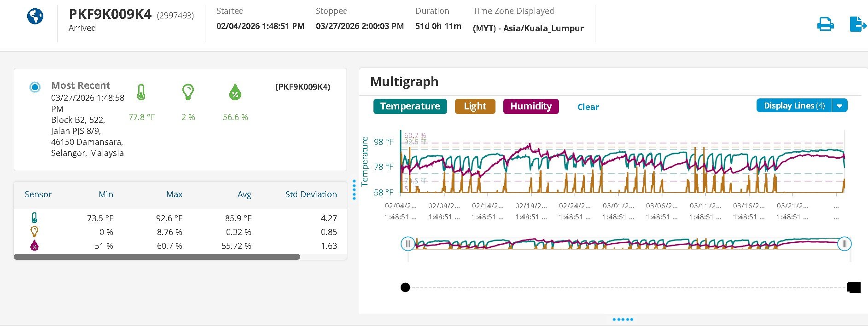868x326 pixels.
Task: Click the Display Lines (4) button
Action: coord(794,106)
